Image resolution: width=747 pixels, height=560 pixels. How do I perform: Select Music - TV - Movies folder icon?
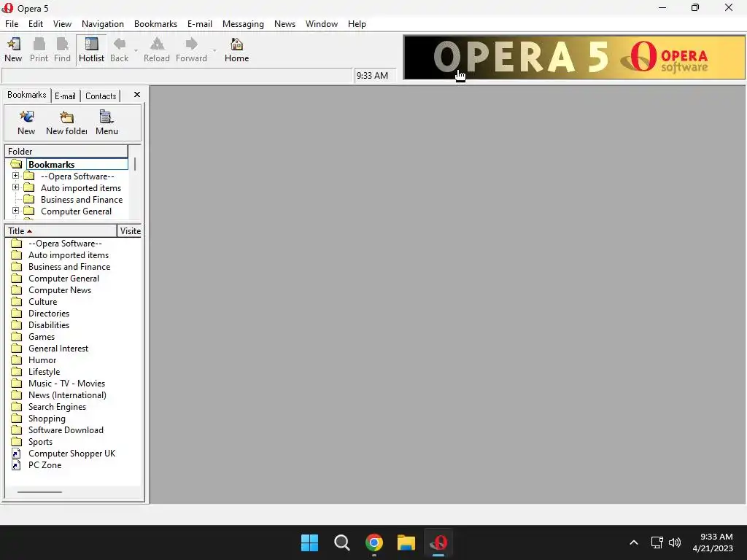click(x=17, y=384)
